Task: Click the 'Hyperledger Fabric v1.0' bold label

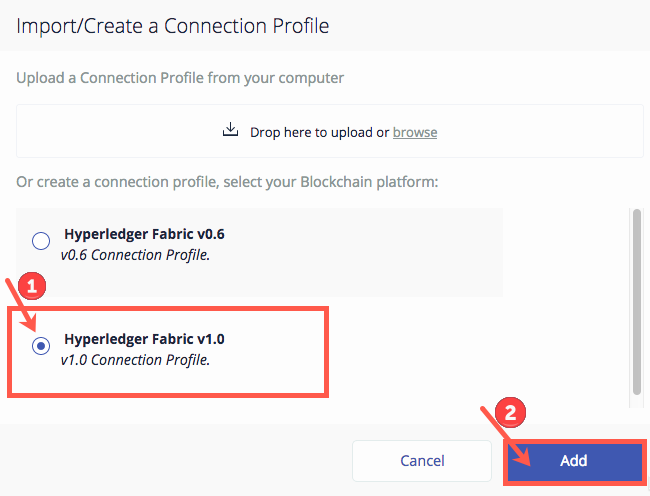Action: 144,339
